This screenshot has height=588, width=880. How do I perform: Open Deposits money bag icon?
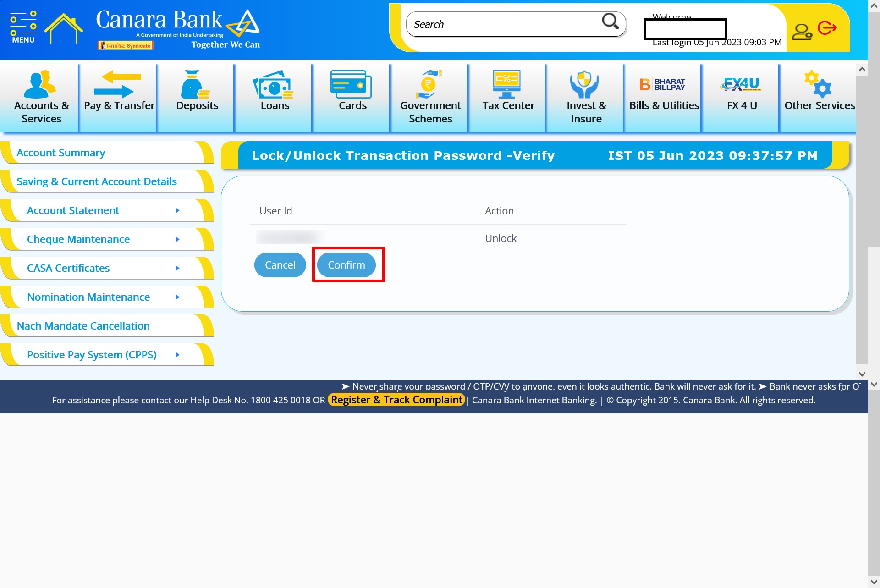click(x=195, y=84)
